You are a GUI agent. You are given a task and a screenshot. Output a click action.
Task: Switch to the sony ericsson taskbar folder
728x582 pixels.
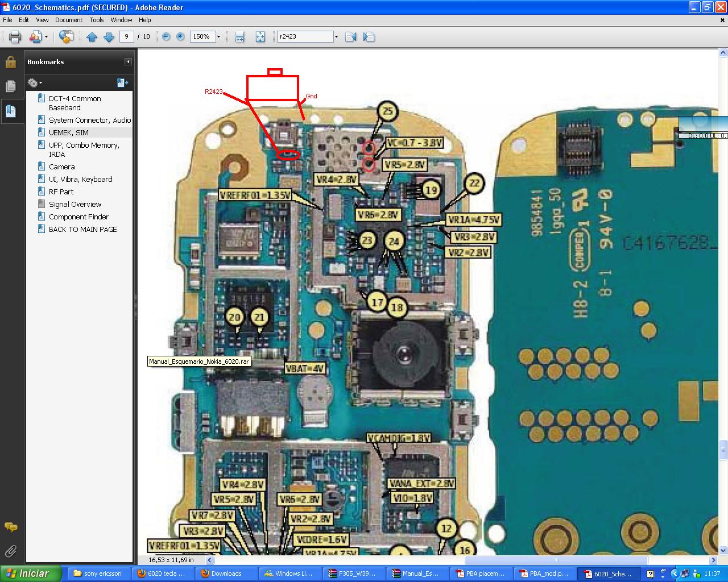point(98,573)
